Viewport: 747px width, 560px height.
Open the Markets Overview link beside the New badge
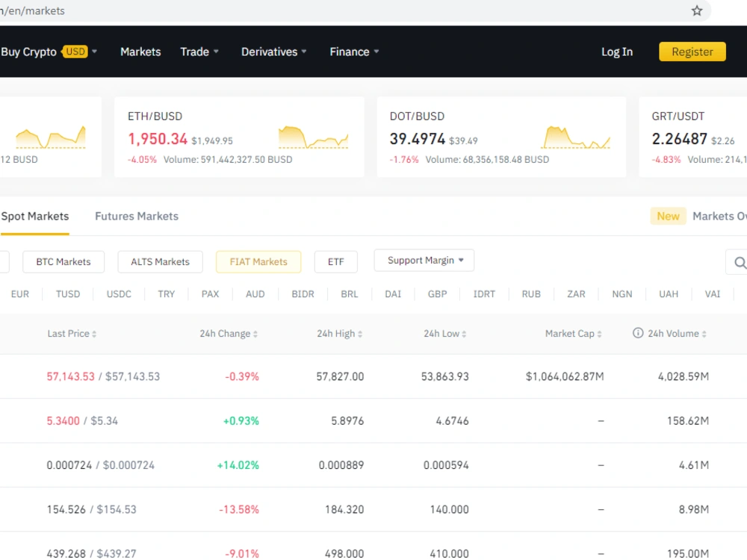click(719, 217)
